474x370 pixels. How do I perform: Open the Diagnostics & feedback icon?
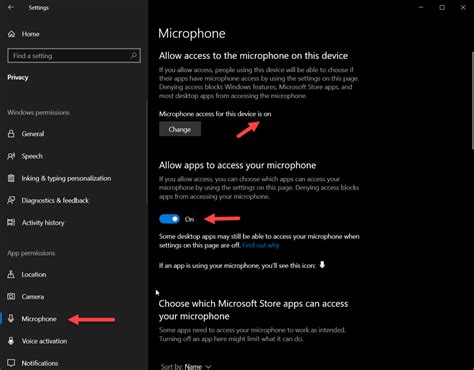(11, 200)
